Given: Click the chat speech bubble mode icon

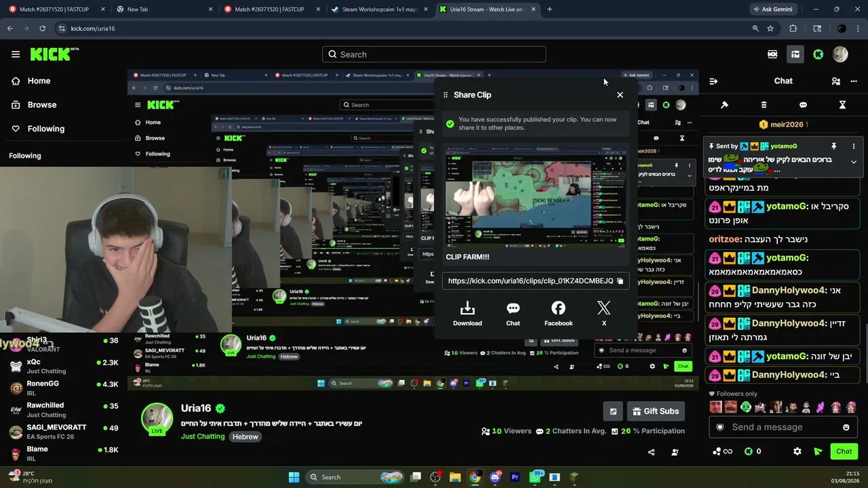Looking at the screenshot, I should pyautogui.click(x=803, y=105).
